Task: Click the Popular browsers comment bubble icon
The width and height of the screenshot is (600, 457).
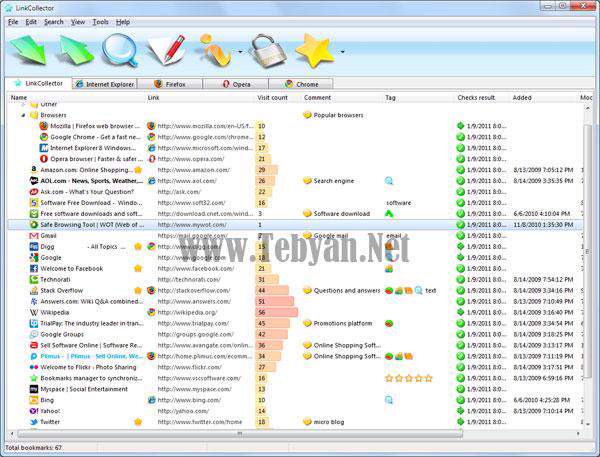Action: pyautogui.click(x=307, y=115)
